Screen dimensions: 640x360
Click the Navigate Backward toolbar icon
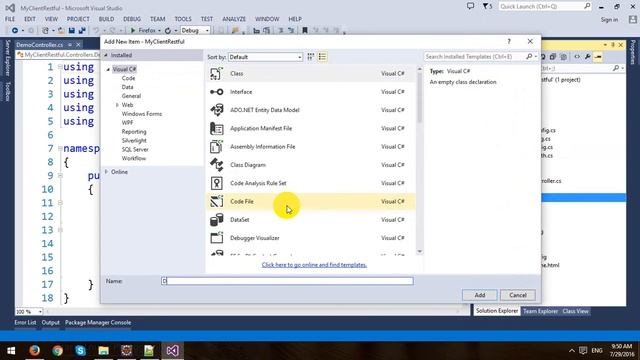click(x=15, y=31)
